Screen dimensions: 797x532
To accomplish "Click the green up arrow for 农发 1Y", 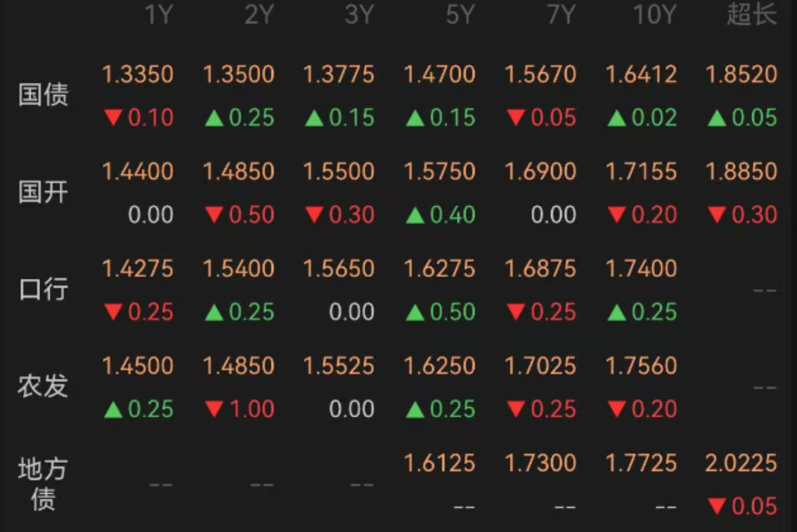I will [x=113, y=409].
